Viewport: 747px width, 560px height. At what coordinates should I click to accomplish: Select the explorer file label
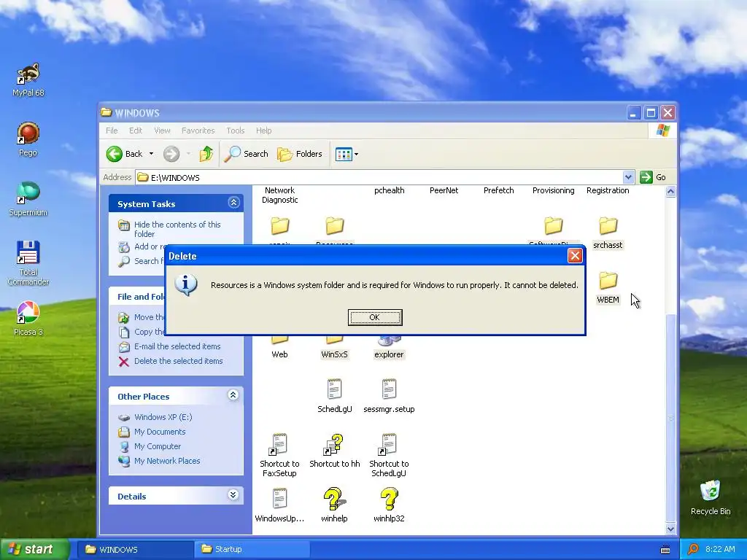click(389, 354)
